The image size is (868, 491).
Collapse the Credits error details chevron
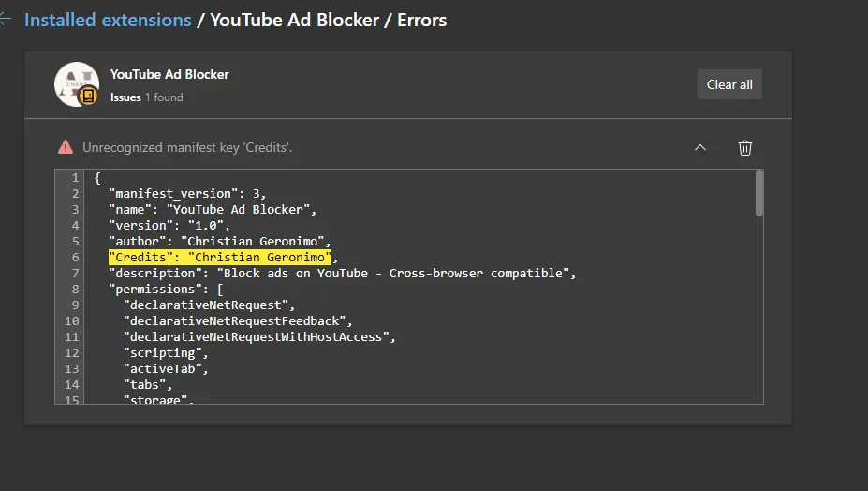coord(699,147)
